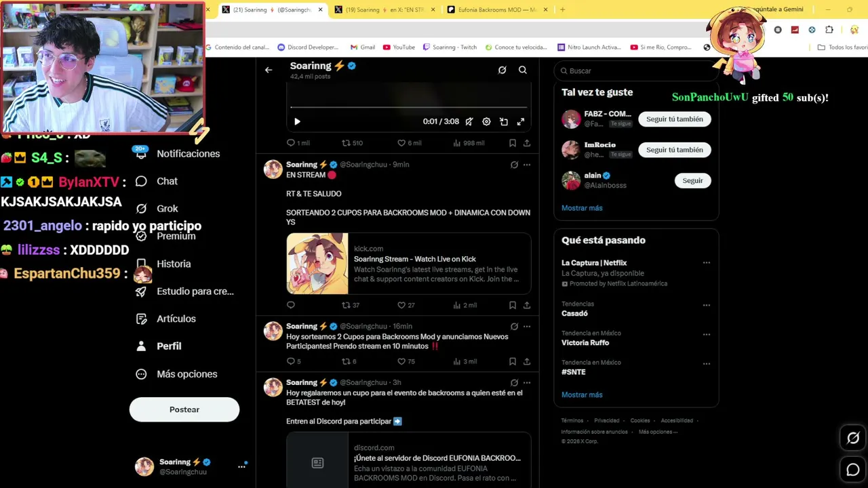Show more suggestions under Tal vez te guste
Image resolution: width=868 pixels, height=488 pixels.
[x=582, y=208]
